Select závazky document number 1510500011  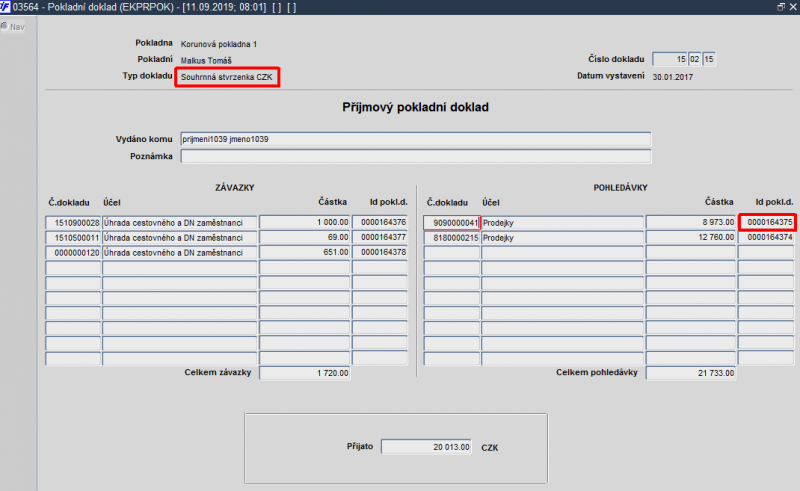click(73, 238)
